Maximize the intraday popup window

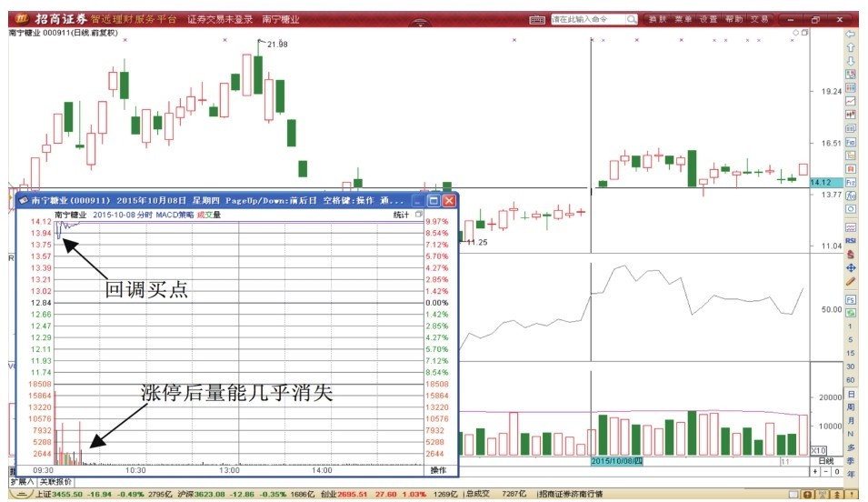point(434,200)
